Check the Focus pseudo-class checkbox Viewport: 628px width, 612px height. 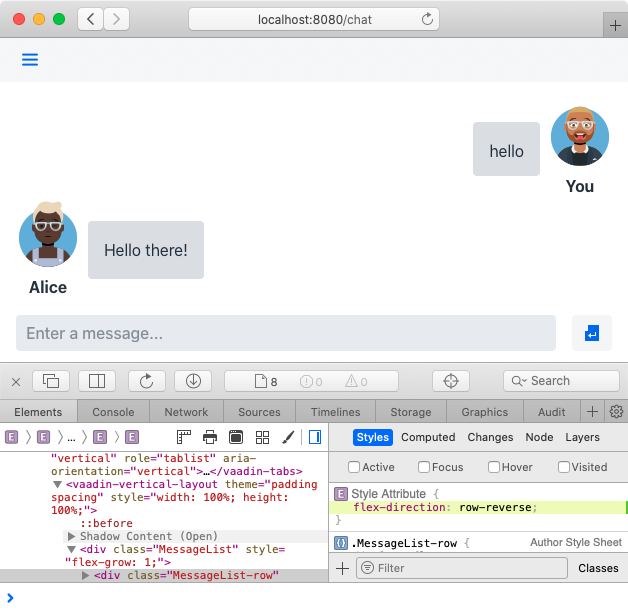424,467
